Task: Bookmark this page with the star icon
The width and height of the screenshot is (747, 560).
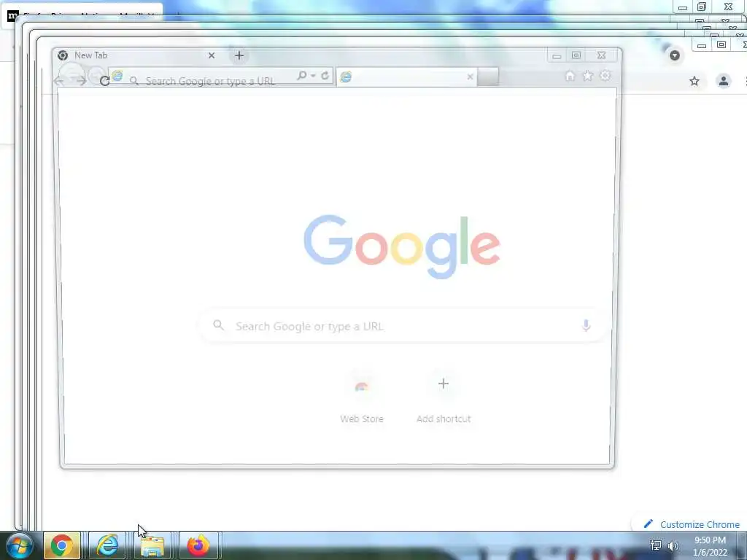Action: click(x=694, y=81)
